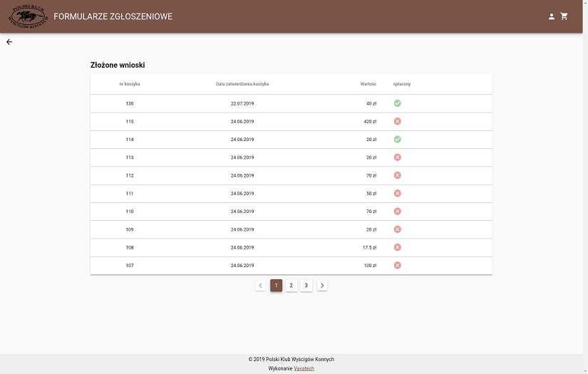Viewport: 588px width, 374px height.
Task: Click the Polski Klub Wyścigów Konnych logo
Action: [x=29, y=16]
